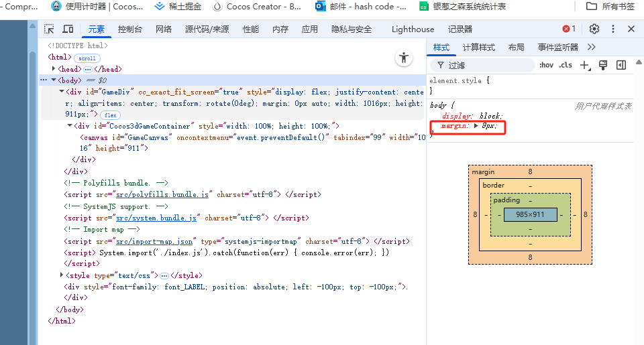Switch to the 隐私与安全 tab
Screen dimensions: 644x345
[351, 29]
